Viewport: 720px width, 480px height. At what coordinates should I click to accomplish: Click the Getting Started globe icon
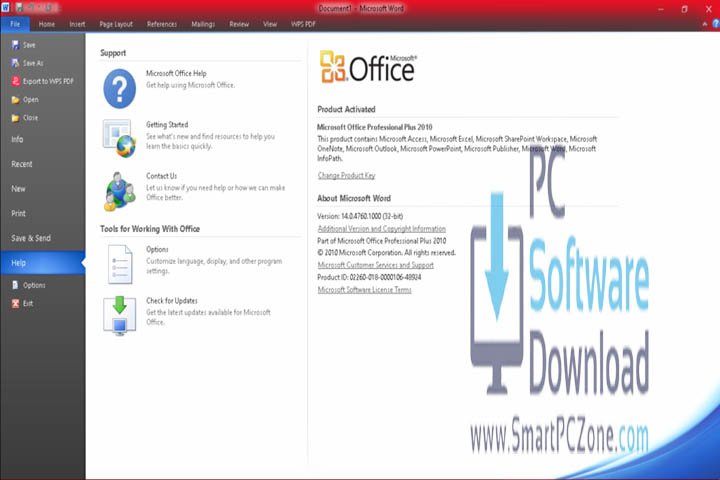coord(119,138)
